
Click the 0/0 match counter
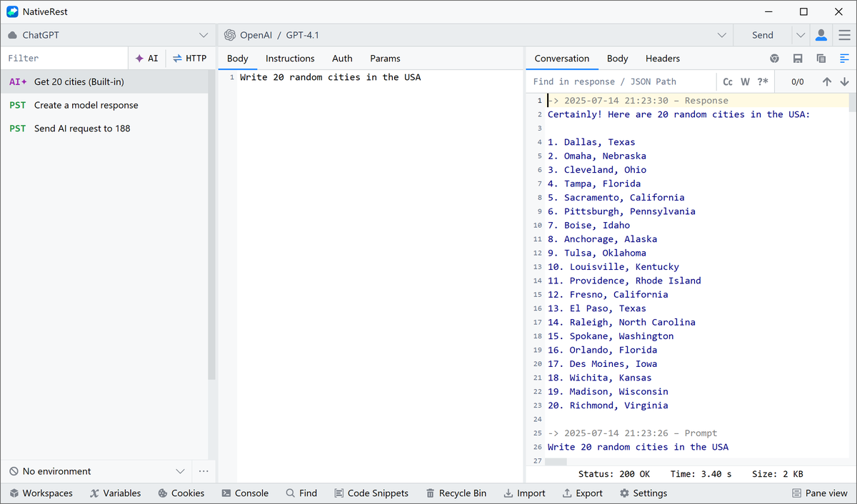coord(798,82)
